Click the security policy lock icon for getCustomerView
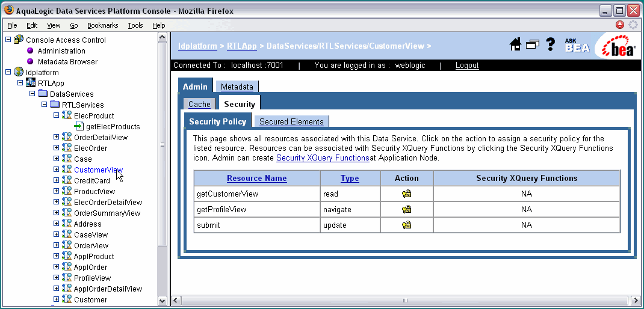 click(407, 194)
